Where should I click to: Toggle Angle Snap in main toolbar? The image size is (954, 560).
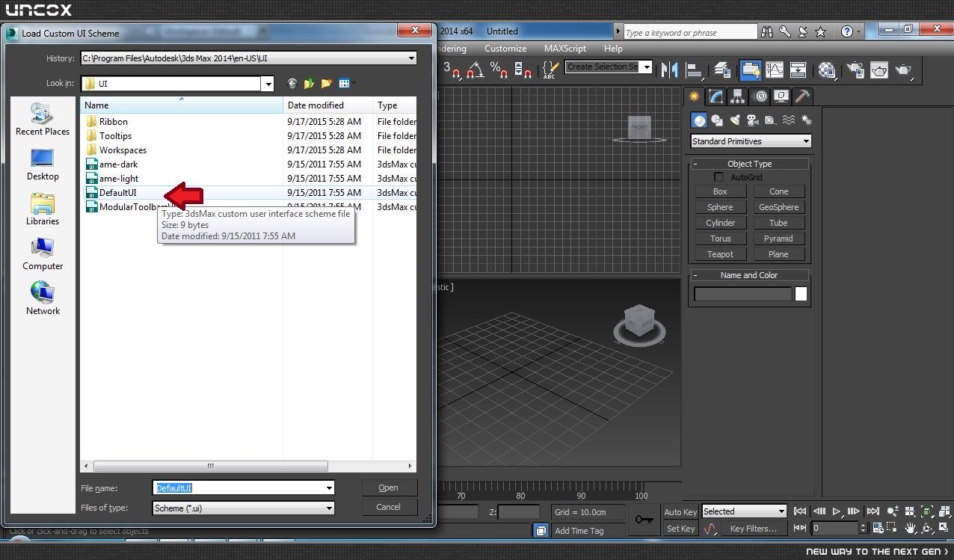pos(476,70)
